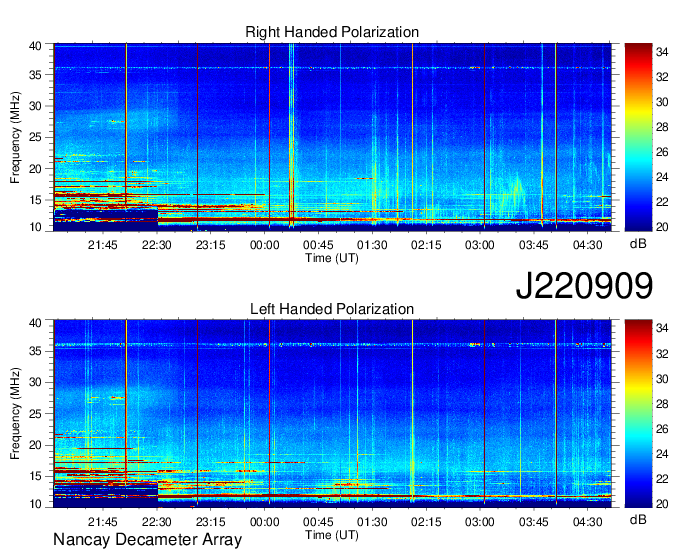Click 26 dB tick on Right Handed colorbar

(662, 152)
